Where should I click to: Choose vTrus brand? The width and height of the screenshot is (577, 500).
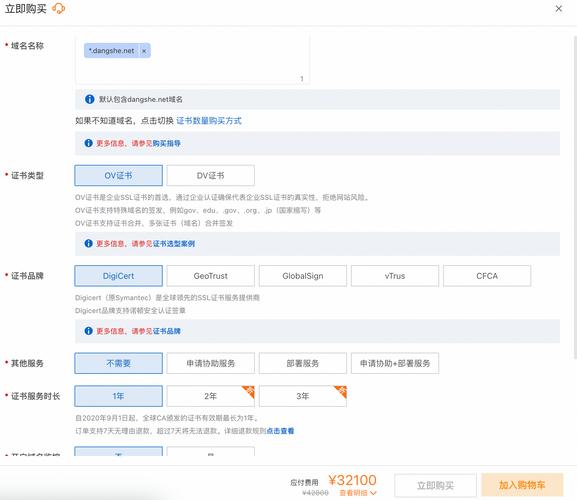(x=395, y=276)
